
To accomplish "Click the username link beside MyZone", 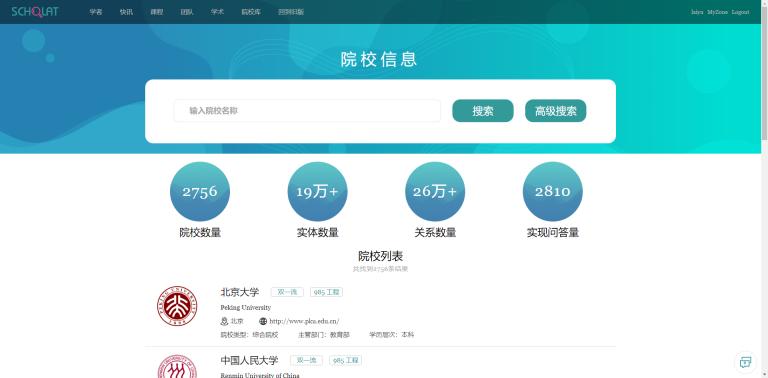I will click(x=697, y=12).
